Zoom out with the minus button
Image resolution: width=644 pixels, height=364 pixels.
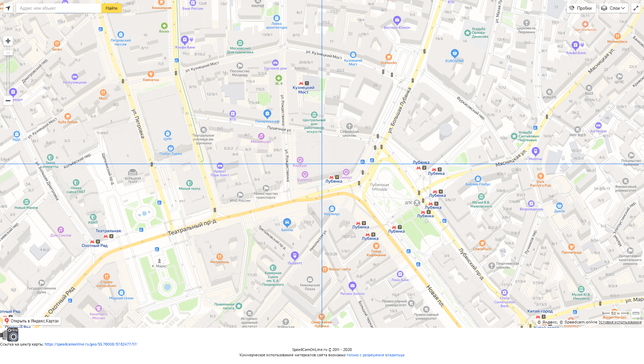[x=8, y=101]
